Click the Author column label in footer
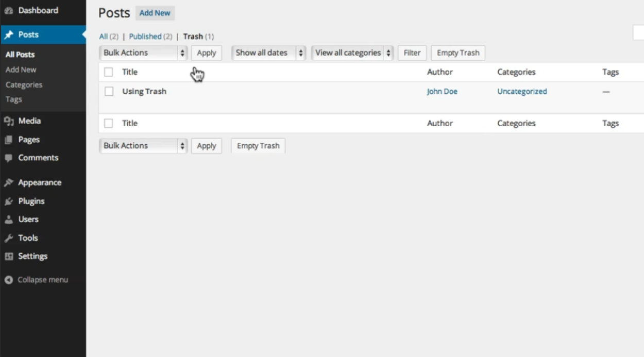 point(440,124)
